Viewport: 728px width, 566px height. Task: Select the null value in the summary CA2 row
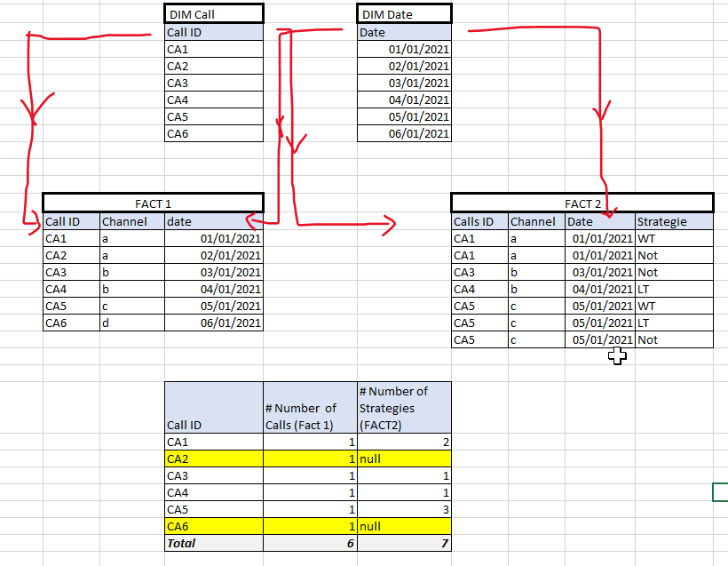click(404, 458)
